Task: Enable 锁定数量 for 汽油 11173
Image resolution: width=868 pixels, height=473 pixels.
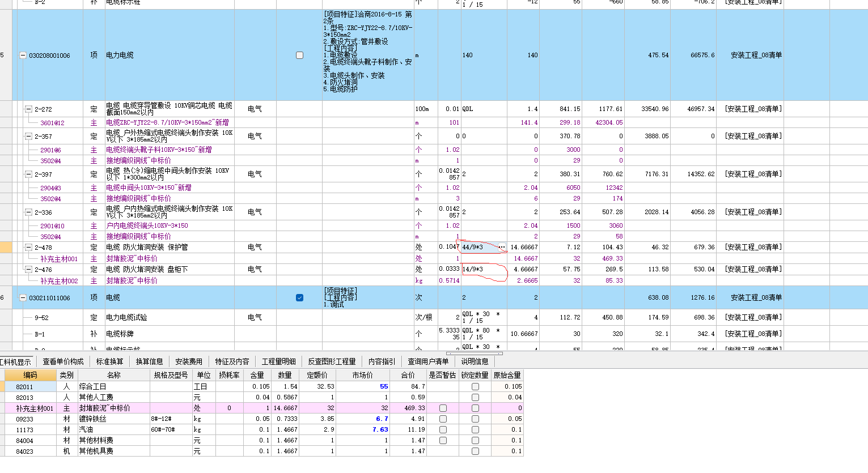Action: pyautogui.click(x=475, y=429)
